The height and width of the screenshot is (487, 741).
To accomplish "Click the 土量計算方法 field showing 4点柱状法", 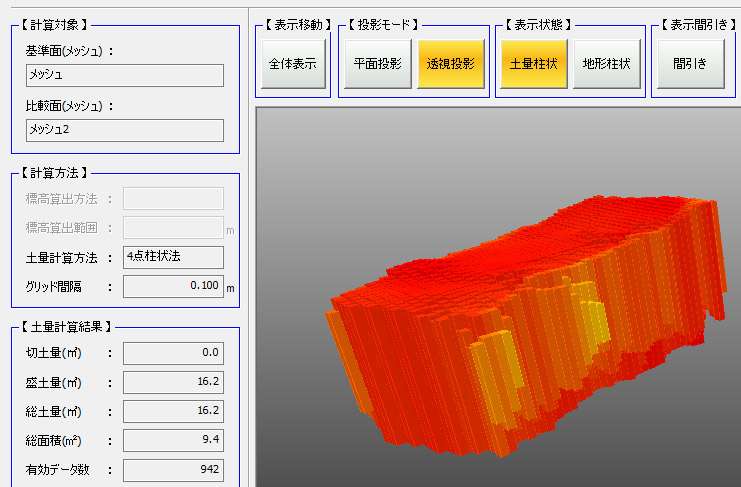I will (173, 257).
